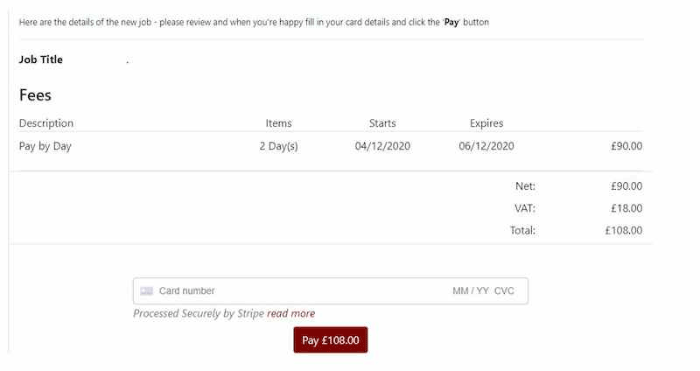The height and width of the screenshot is (371, 700).
Task: Click the Pay £108.00 button
Action: pyautogui.click(x=330, y=340)
